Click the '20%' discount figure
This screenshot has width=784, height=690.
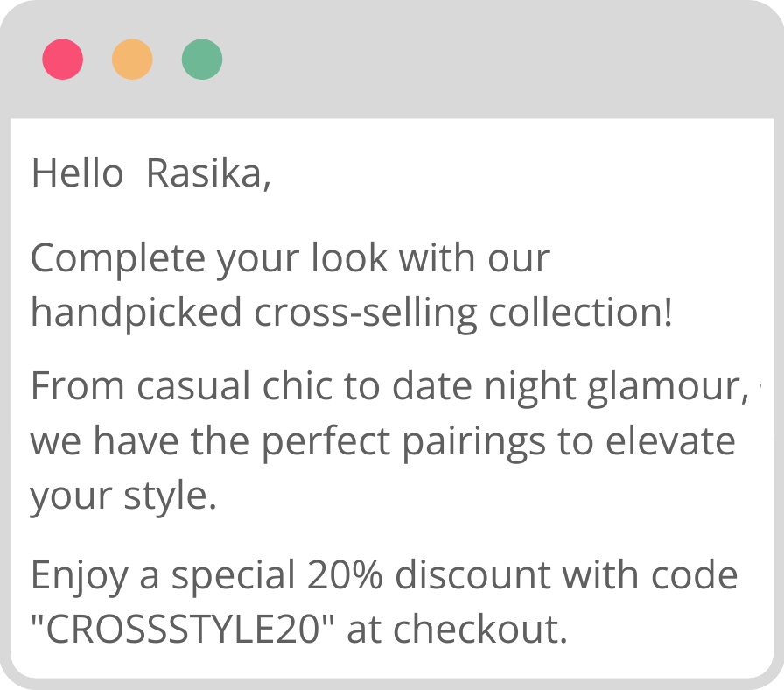click(345, 575)
